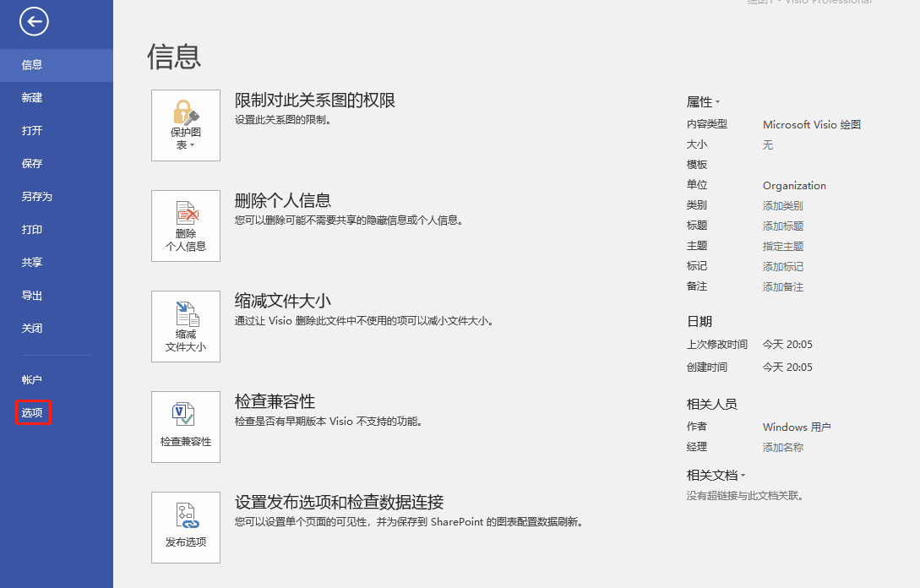Open the 保护图表 lock icon button
The width and height of the screenshot is (920, 588).
pyautogui.click(x=185, y=125)
